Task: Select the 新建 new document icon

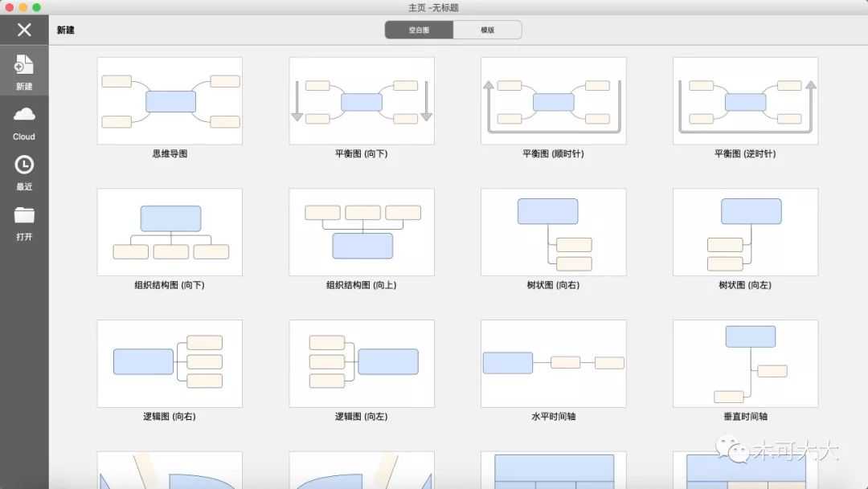Action: [24, 66]
